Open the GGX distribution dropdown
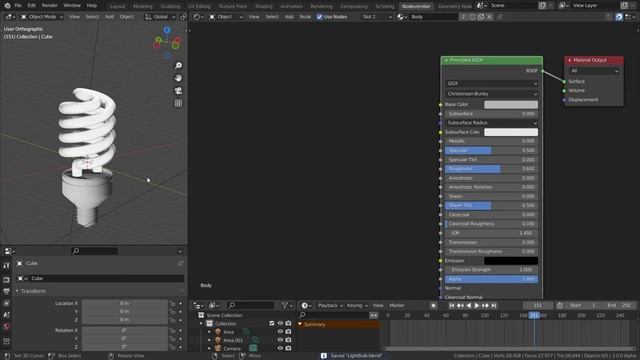 click(x=491, y=83)
